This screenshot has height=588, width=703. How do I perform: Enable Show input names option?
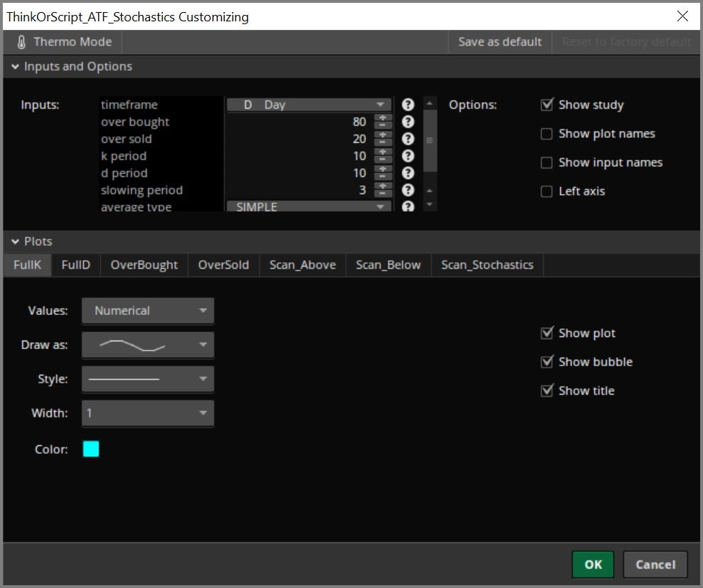pyautogui.click(x=546, y=162)
